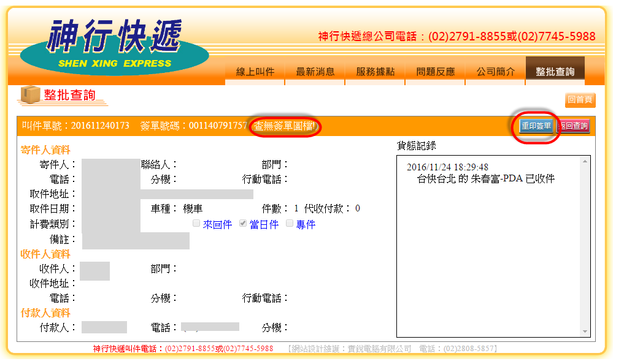Click the 備註 field value

136,240
